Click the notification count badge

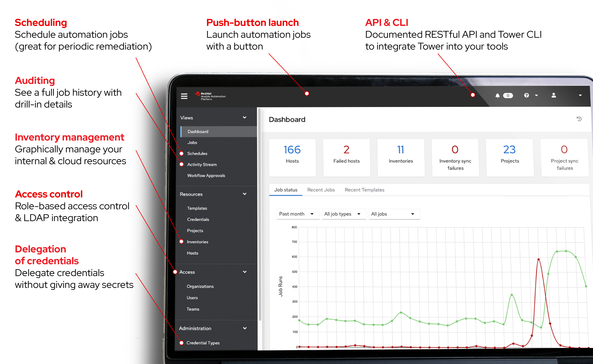pos(508,96)
